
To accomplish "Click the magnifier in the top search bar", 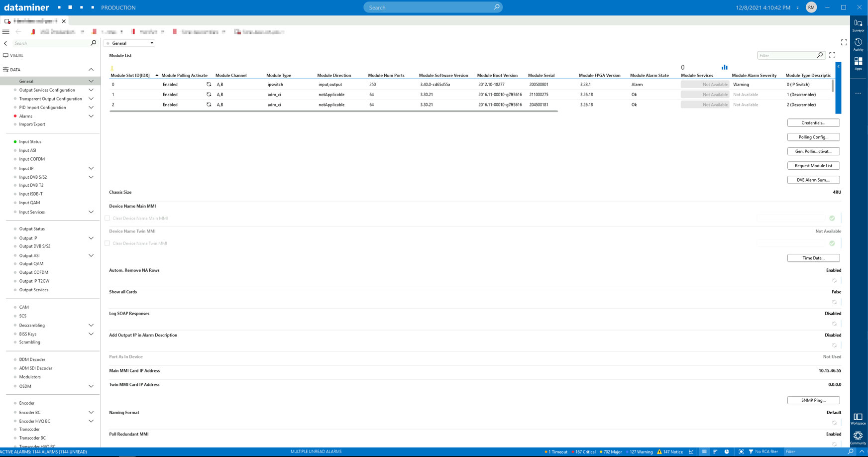I will pyautogui.click(x=496, y=7).
